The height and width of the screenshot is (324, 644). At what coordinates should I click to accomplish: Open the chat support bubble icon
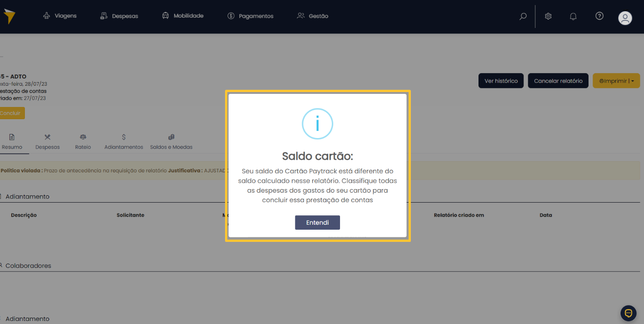point(628,313)
